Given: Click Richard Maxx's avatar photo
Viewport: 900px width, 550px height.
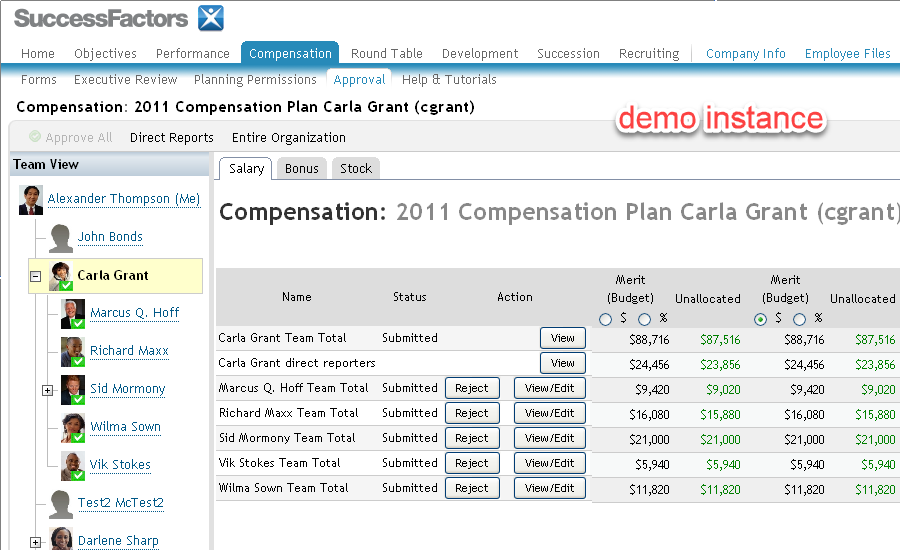Looking at the screenshot, I should click(73, 351).
